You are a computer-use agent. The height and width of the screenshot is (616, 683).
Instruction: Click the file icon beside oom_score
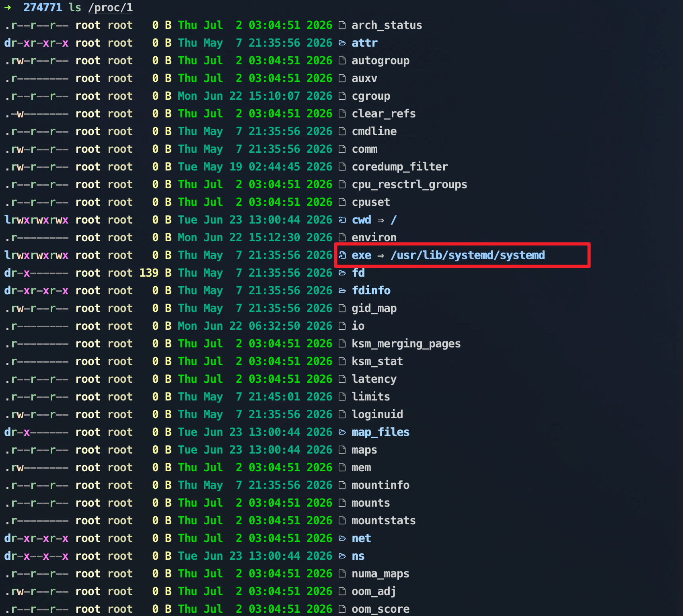[x=342, y=609]
